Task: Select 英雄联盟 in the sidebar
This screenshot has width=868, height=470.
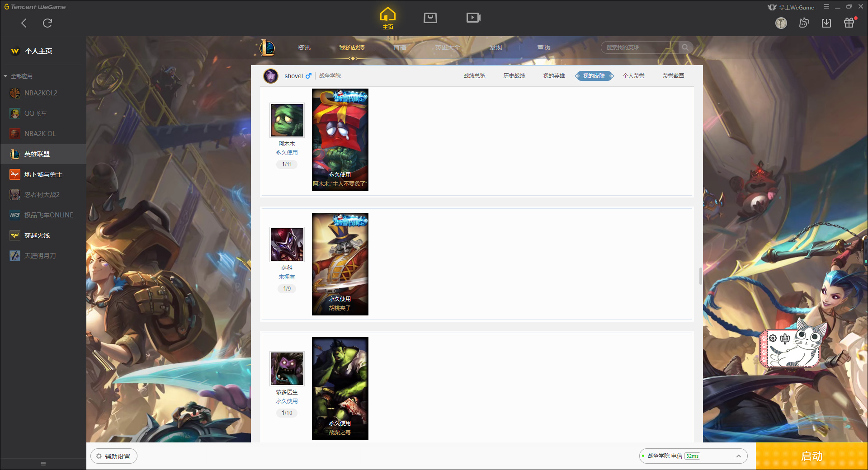Action: pyautogui.click(x=43, y=154)
